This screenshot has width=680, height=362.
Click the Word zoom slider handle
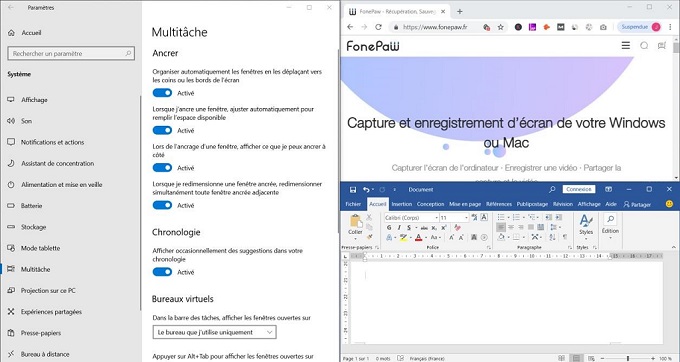[x=628, y=358]
